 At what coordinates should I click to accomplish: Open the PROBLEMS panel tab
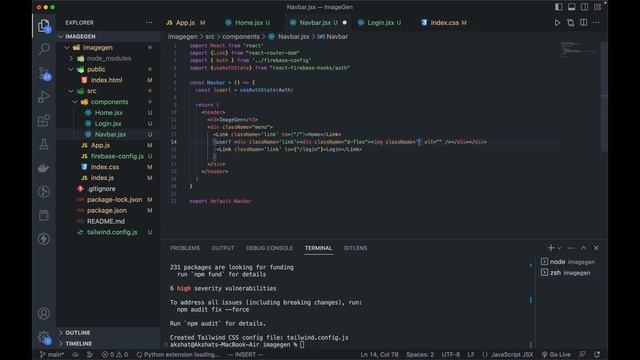(x=185, y=248)
